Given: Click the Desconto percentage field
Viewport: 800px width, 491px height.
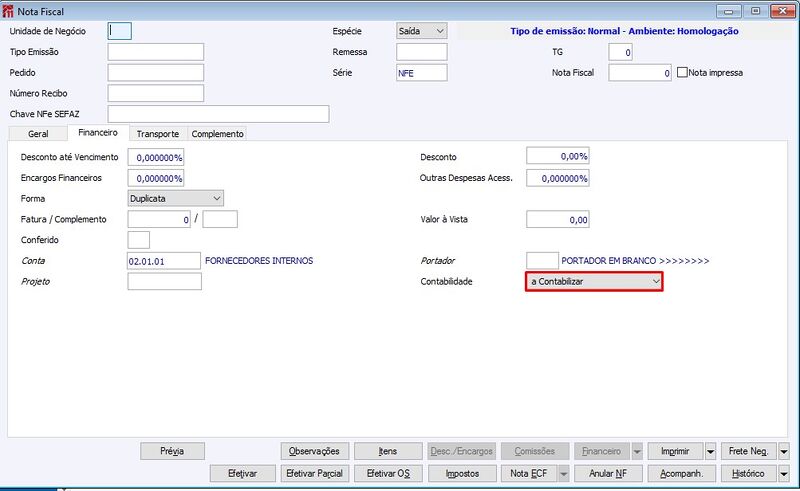Looking at the screenshot, I should pos(558,156).
